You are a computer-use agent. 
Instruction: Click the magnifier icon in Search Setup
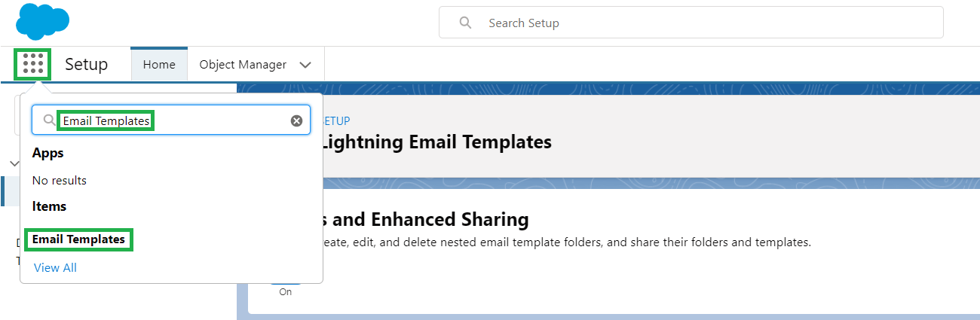click(466, 23)
